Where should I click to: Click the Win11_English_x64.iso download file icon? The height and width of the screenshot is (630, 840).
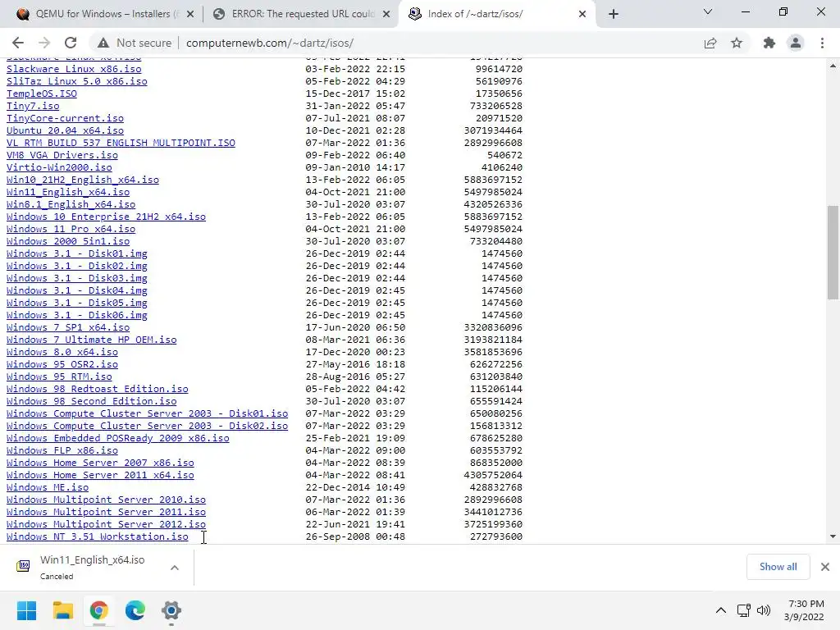coord(23,566)
